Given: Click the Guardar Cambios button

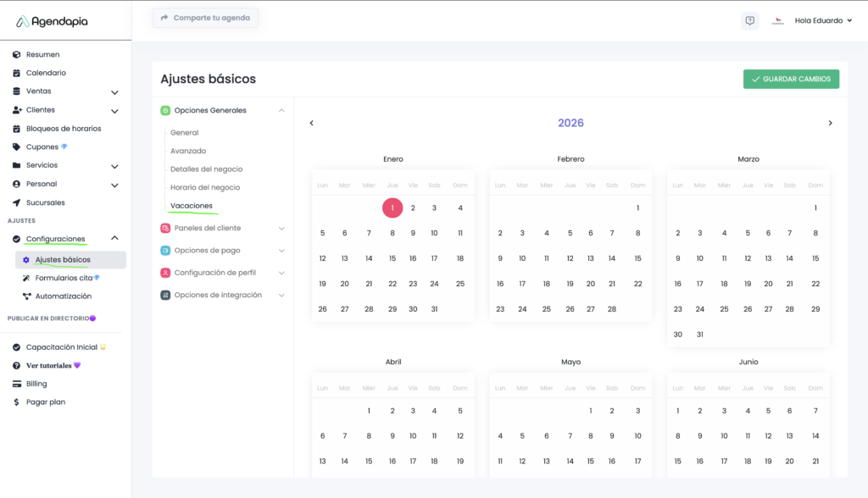Looking at the screenshot, I should pos(791,79).
